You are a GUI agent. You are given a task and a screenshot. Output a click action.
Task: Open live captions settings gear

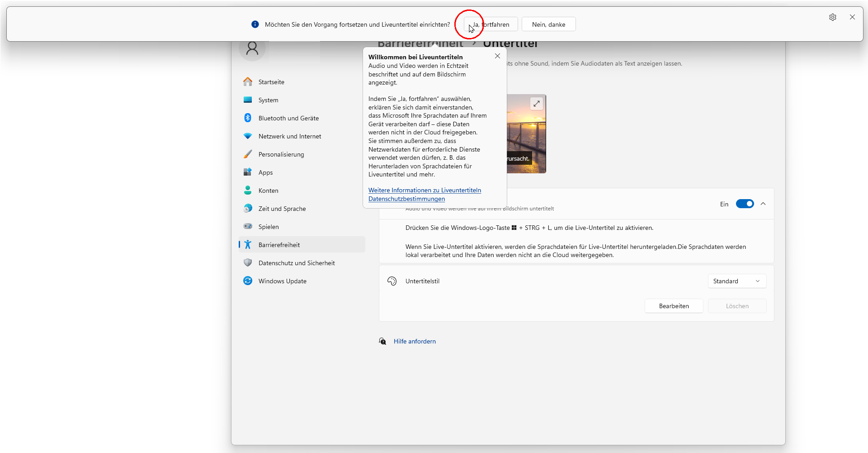[833, 17]
